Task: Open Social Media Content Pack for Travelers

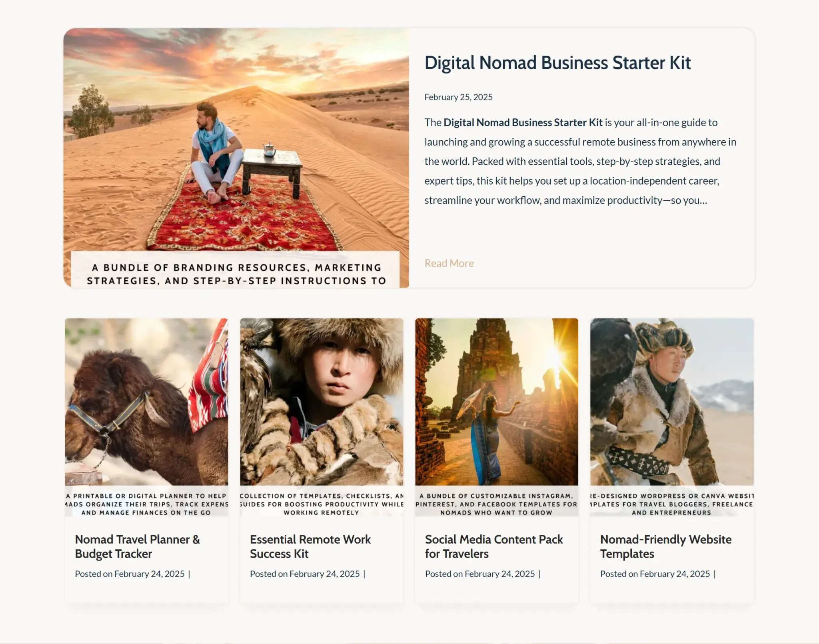Action: point(494,546)
